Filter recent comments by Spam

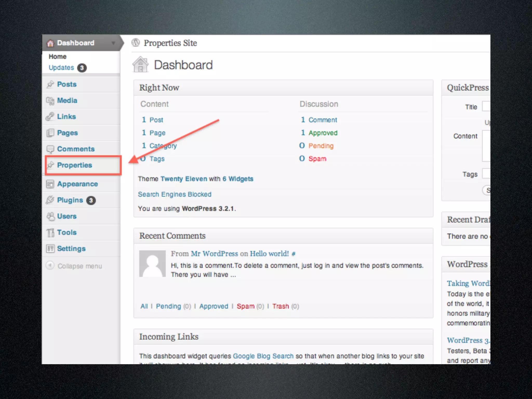245,306
